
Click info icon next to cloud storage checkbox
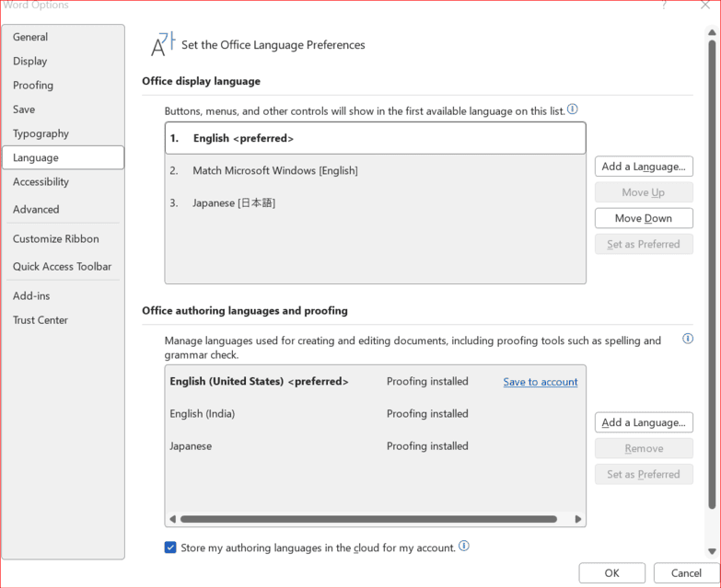coord(464,546)
